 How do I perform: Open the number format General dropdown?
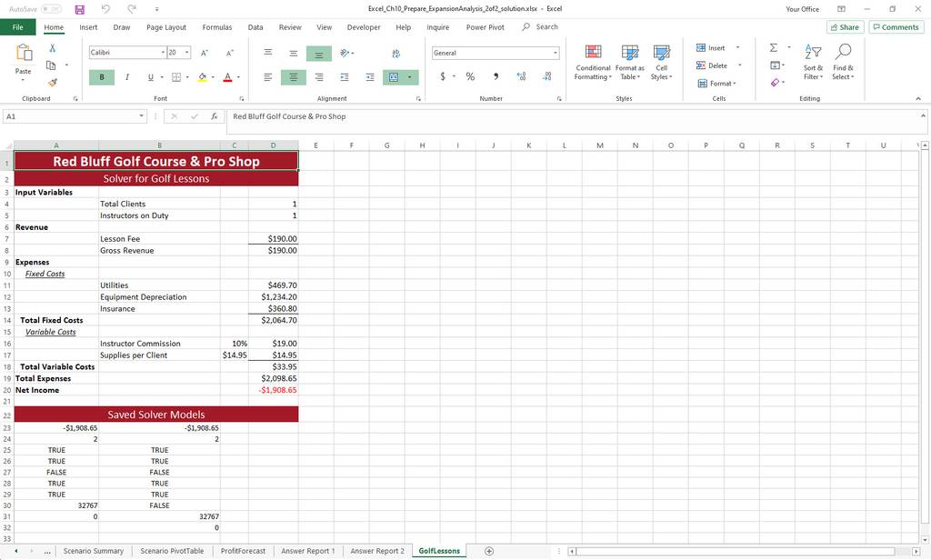[x=556, y=53]
